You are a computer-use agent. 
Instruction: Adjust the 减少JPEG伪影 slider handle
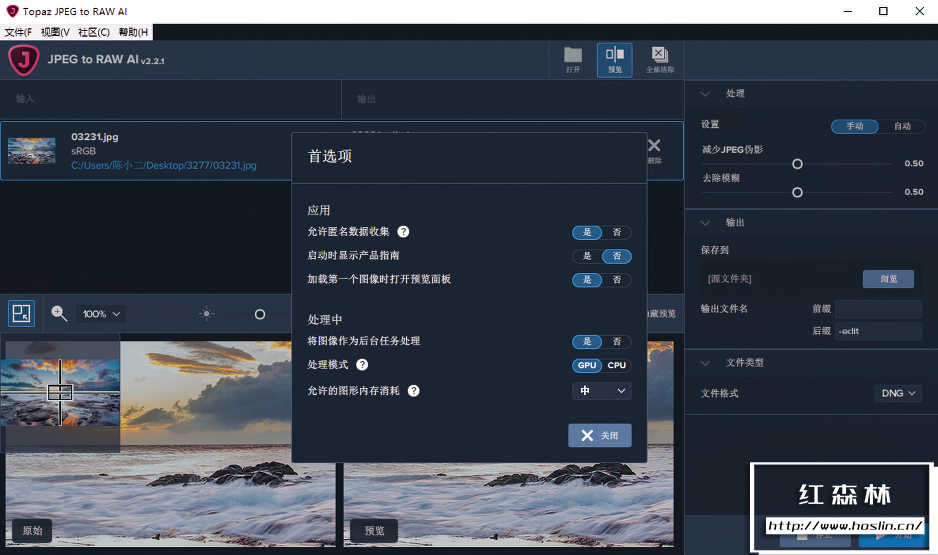[x=797, y=164]
